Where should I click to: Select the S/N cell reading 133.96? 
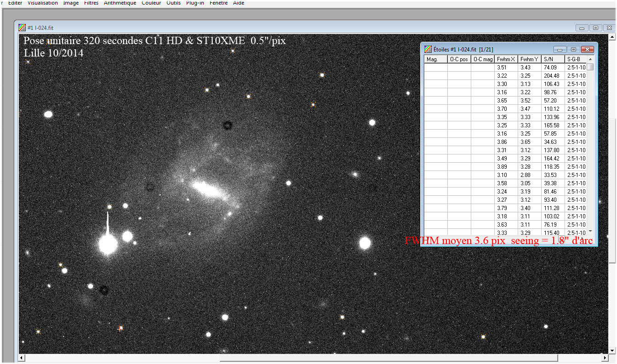coord(553,117)
